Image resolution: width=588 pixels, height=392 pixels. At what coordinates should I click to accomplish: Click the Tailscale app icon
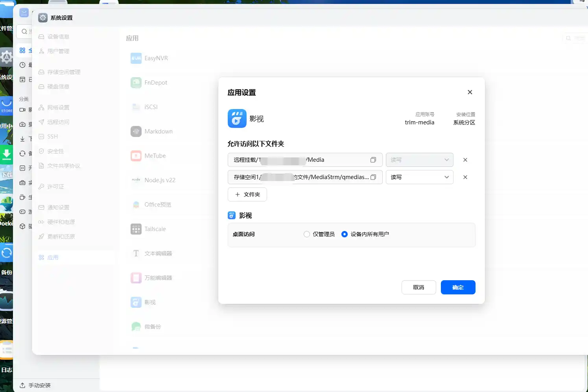click(x=136, y=229)
